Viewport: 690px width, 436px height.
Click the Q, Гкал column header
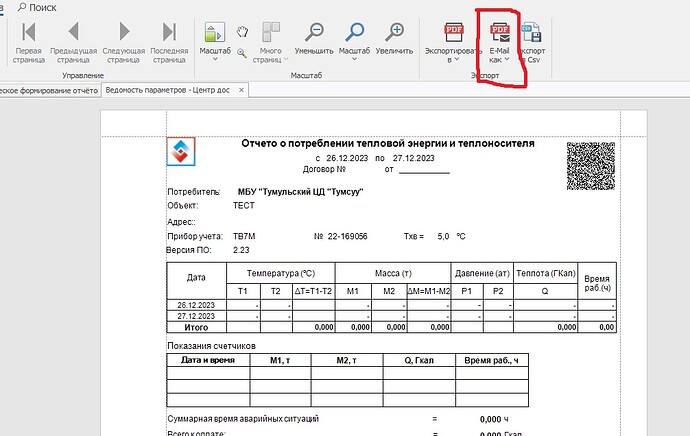click(419, 360)
